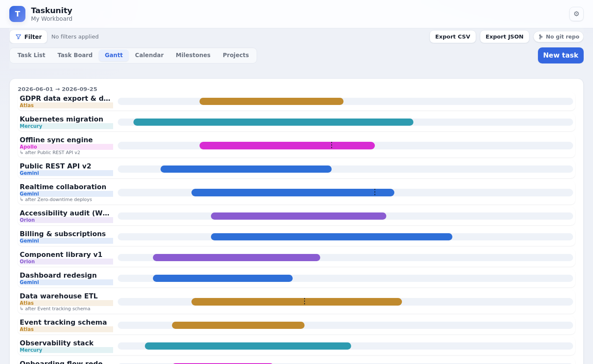Click 'Component library v1' task title
Image resolution: width=593 pixels, height=364 pixels.
tap(61, 255)
